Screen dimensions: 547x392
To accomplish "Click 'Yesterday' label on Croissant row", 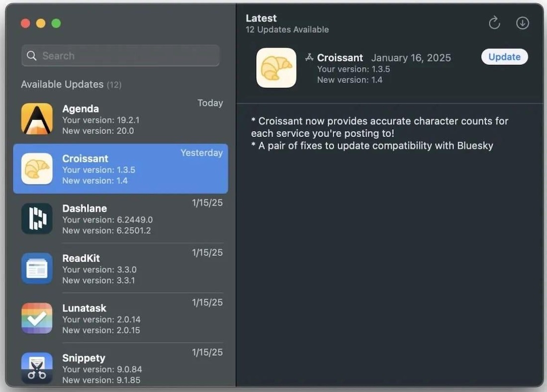I will 201,153.
